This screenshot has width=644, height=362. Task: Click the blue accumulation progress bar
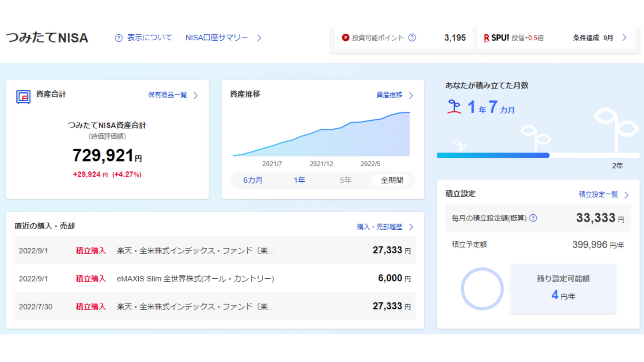(493, 155)
